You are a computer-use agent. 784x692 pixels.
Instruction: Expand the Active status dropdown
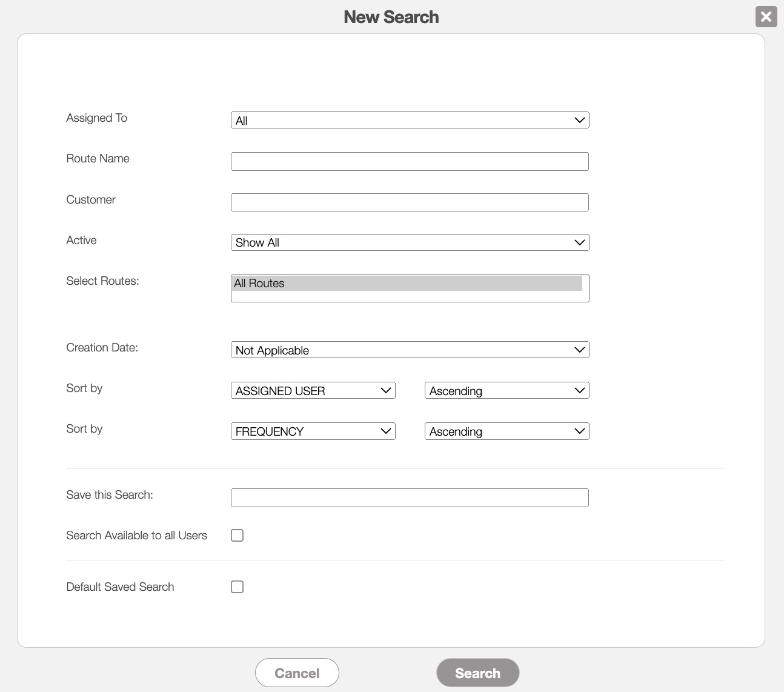click(410, 242)
